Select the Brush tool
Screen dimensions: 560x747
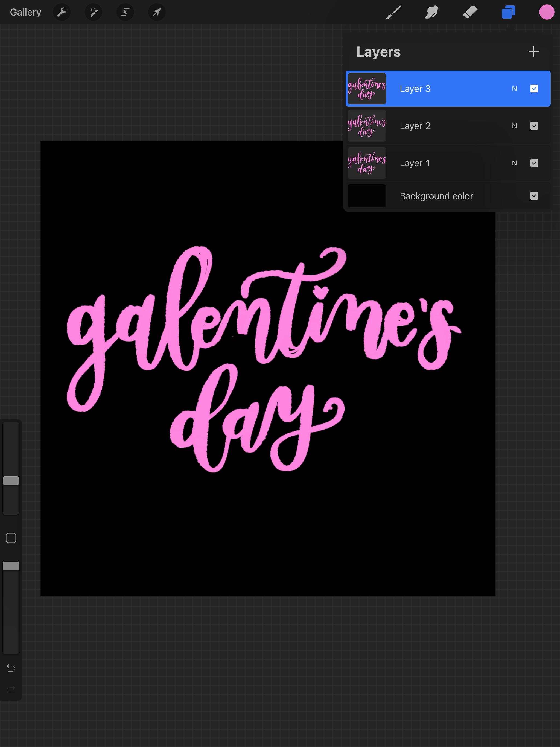point(394,13)
